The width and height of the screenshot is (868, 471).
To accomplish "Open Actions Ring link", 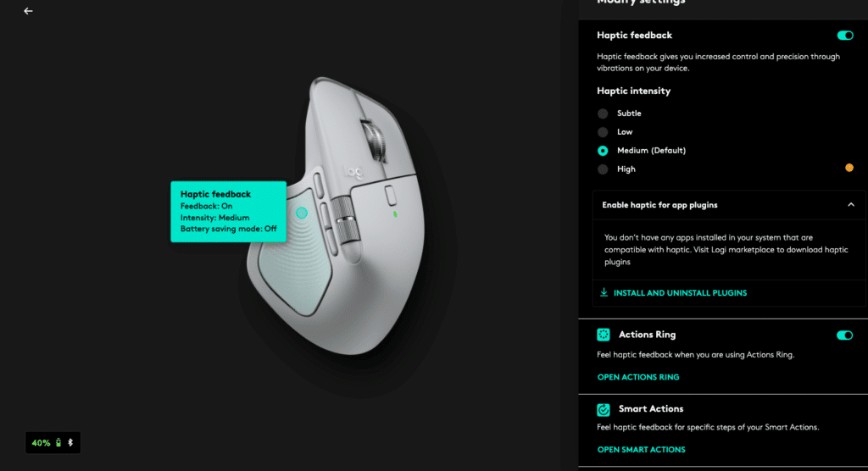I will [638, 377].
